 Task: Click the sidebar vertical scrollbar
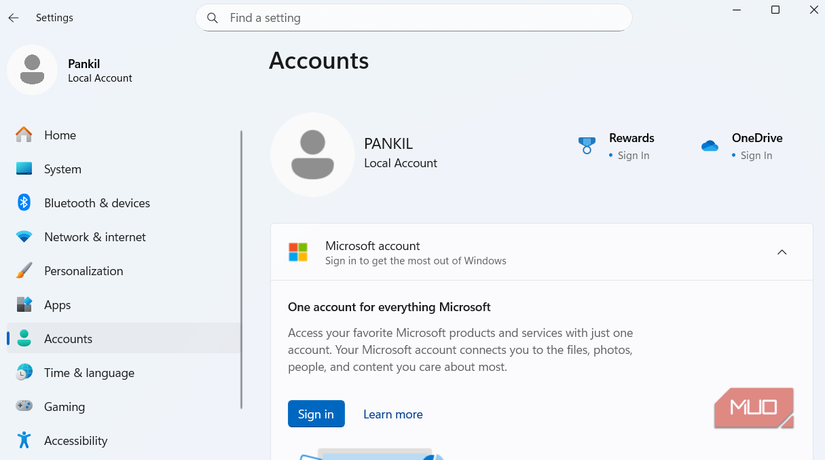[x=241, y=270]
